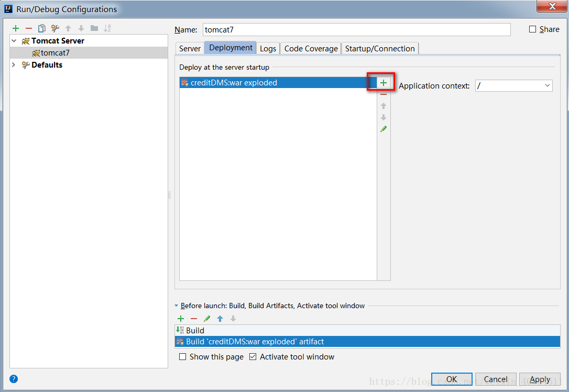The image size is (569, 392).
Task: Remove artifact from deployment list
Action: click(384, 94)
